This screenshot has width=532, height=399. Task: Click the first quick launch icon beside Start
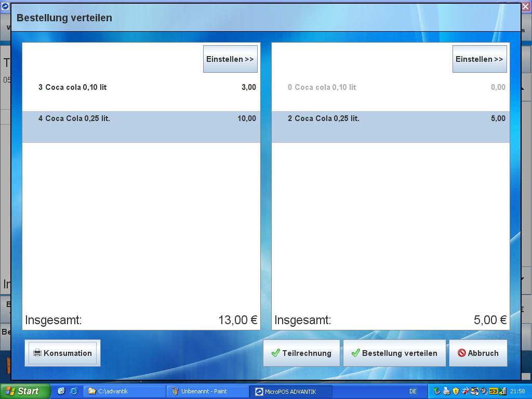tap(61, 391)
